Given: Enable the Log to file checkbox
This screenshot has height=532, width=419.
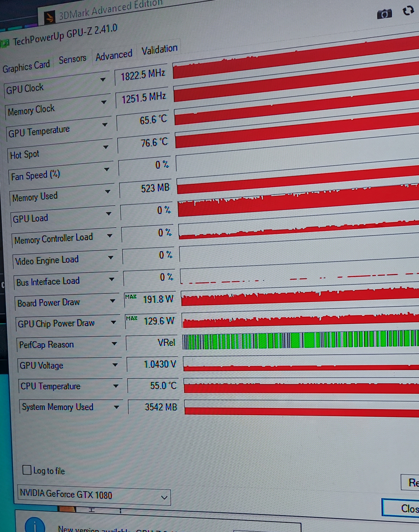Looking at the screenshot, I should [x=27, y=470].
